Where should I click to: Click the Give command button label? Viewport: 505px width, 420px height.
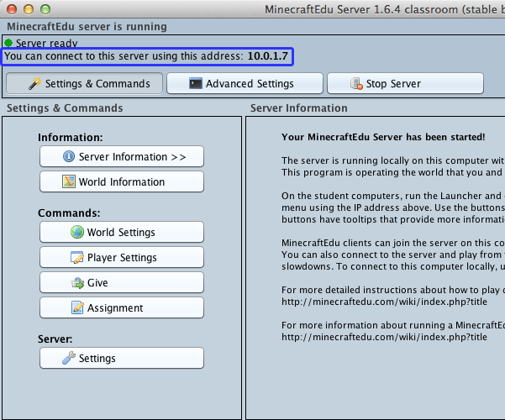click(97, 283)
